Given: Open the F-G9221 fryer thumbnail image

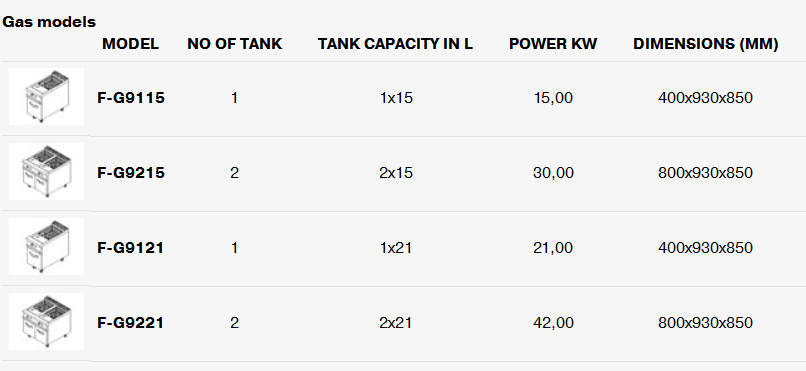Looking at the screenshot, I should coord(46,322).
